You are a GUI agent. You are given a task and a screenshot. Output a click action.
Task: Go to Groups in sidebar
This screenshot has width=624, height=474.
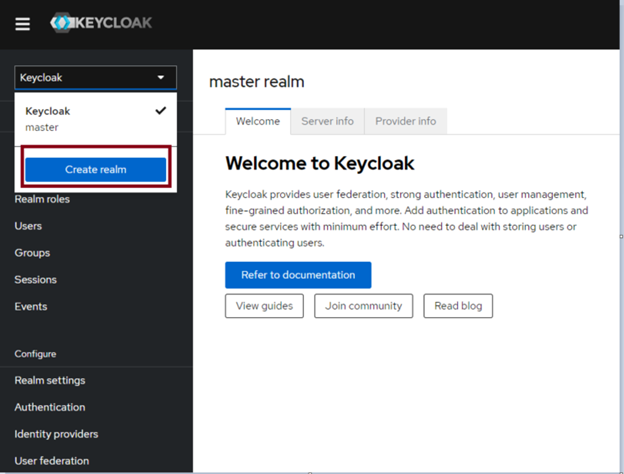point(32,253)
